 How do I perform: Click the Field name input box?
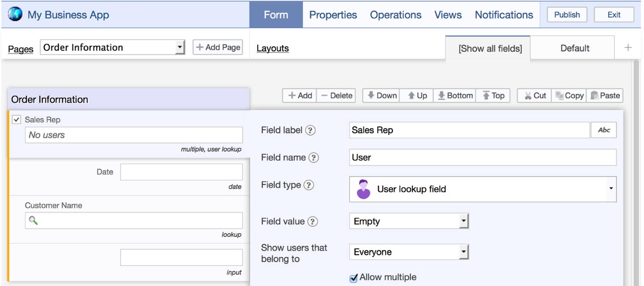482,158
